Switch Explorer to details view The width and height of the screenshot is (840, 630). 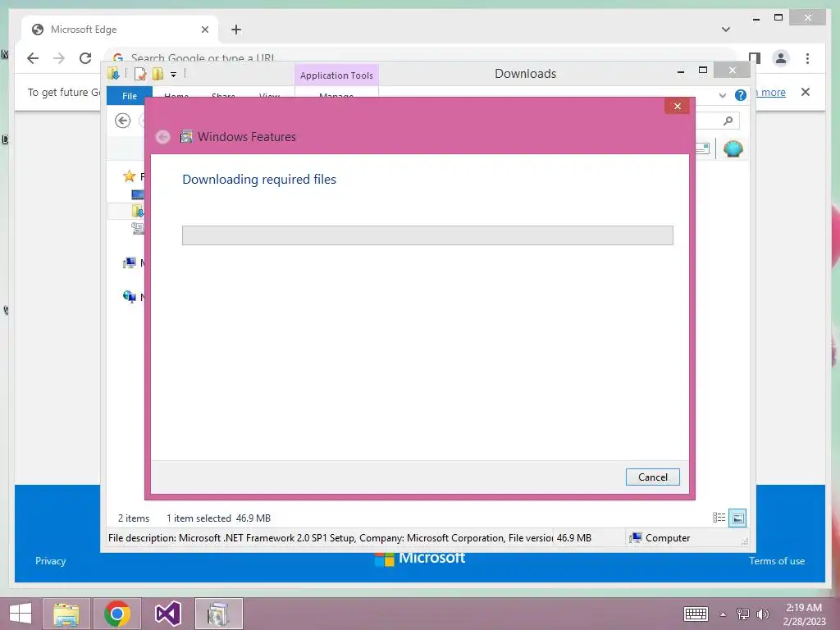pyautogui.click(x=719, y=518)
